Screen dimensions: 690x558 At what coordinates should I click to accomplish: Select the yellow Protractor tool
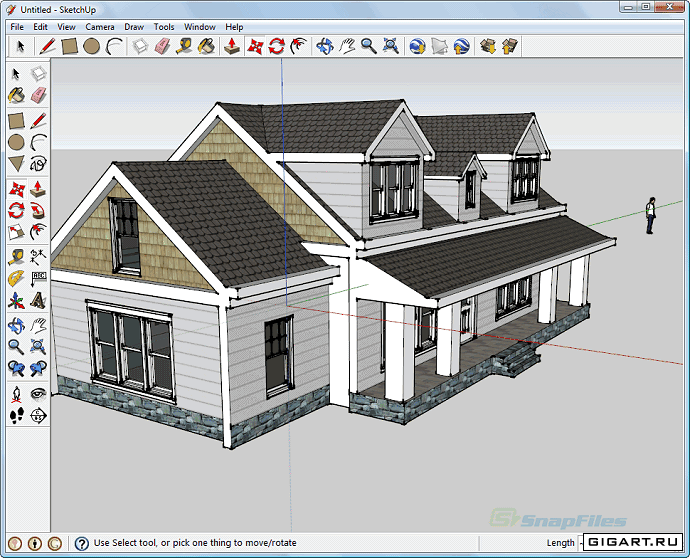16,279
